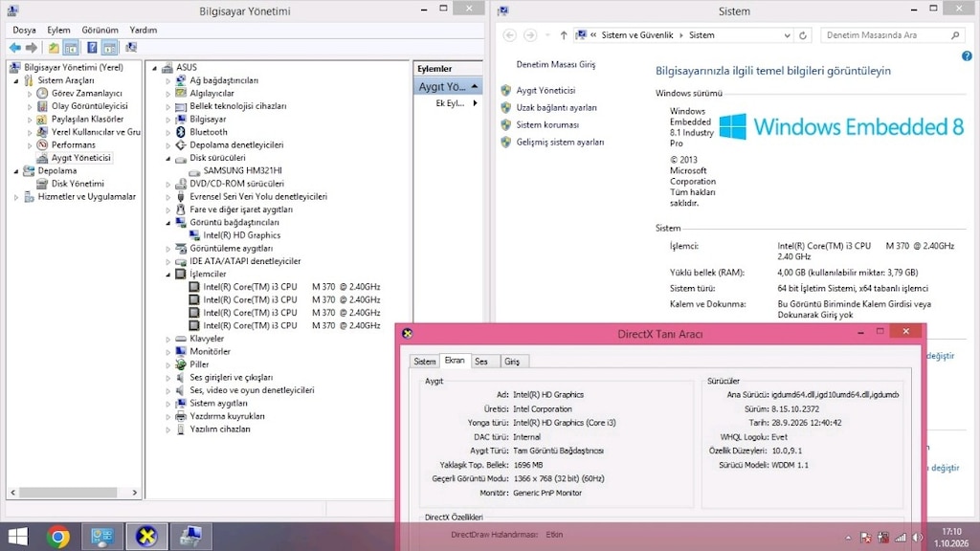Click the scrollbar right arrow in left pane
980x551 pixels.
[x=135, y=493]
